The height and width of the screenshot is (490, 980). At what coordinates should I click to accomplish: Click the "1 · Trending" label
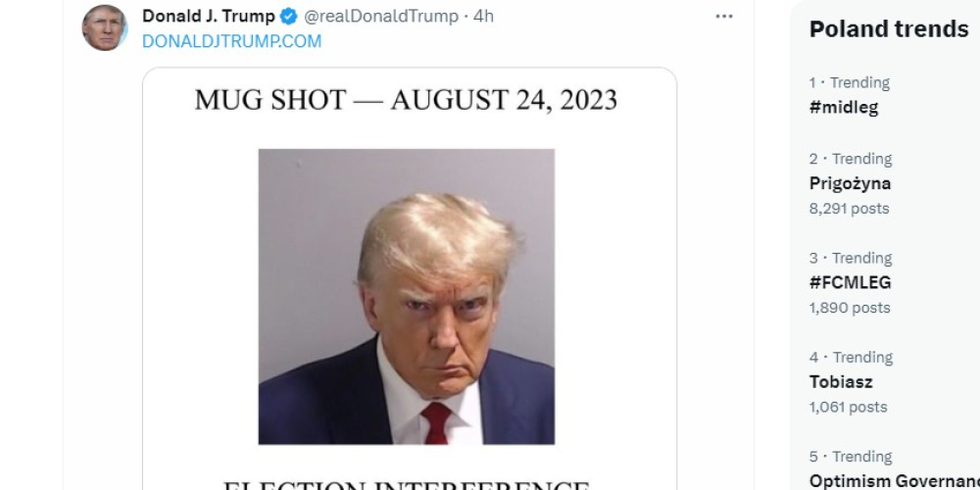(849, 83)
